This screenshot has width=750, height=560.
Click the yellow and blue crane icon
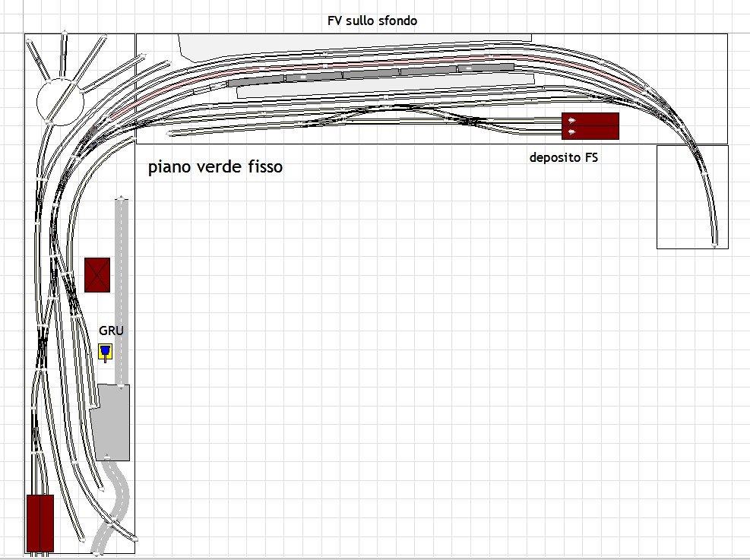pos(106,352)
